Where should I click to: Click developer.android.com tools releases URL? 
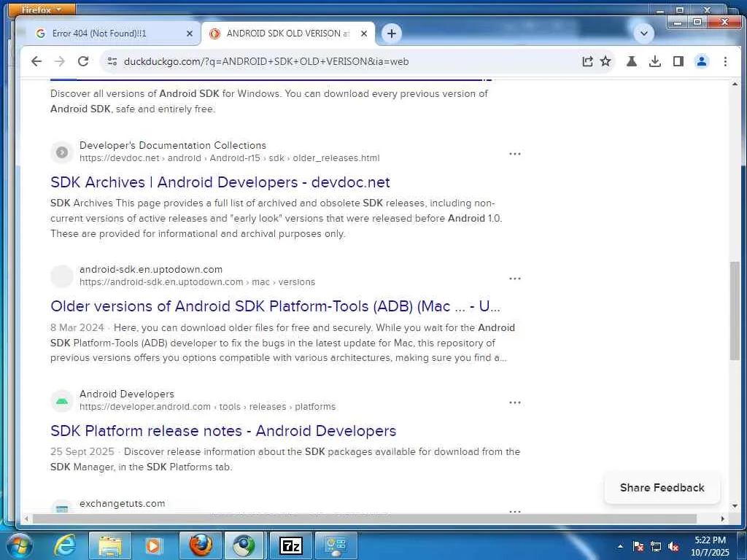208,407
